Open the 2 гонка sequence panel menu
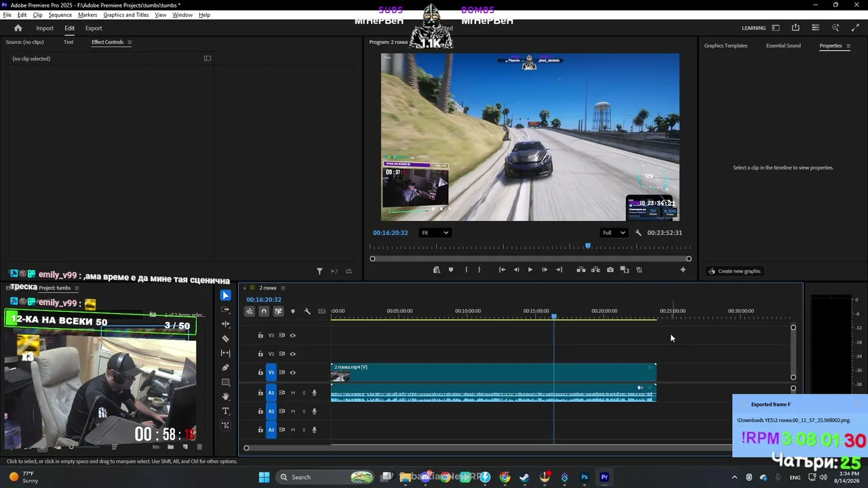Screen dimensions: 868x488 283,288
